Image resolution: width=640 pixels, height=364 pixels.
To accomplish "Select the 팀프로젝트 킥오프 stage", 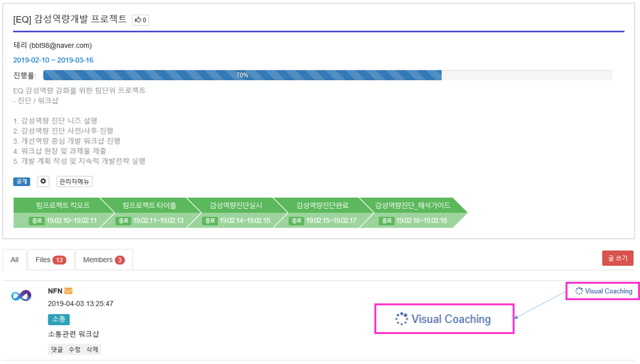I will (63, 205).
